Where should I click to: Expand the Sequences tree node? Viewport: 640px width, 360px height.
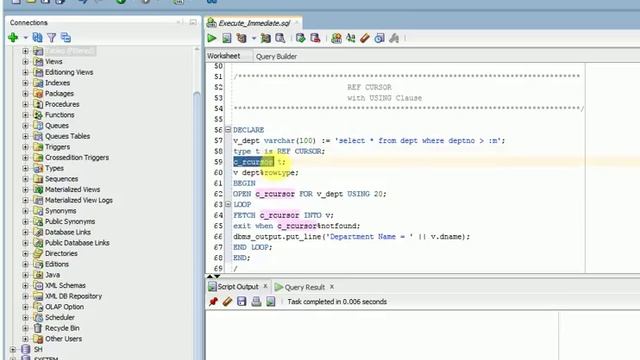25,179
